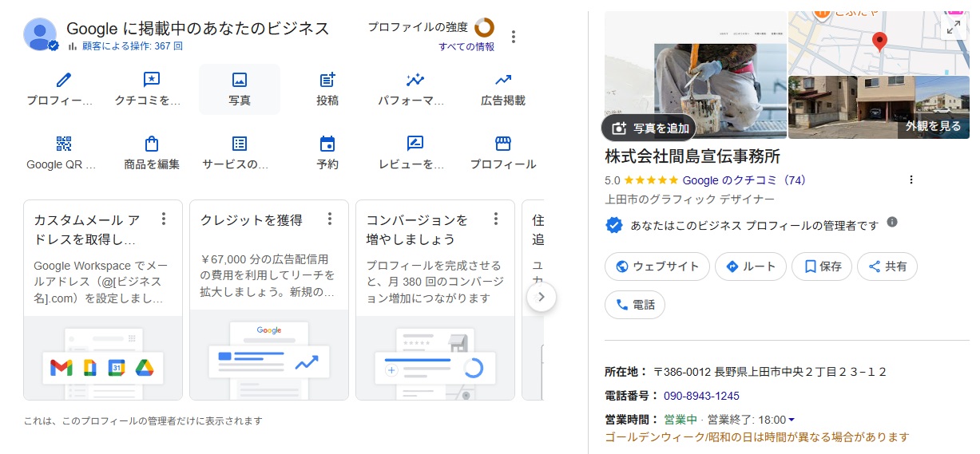Click the verified manager badge icon

click(613, 225)
